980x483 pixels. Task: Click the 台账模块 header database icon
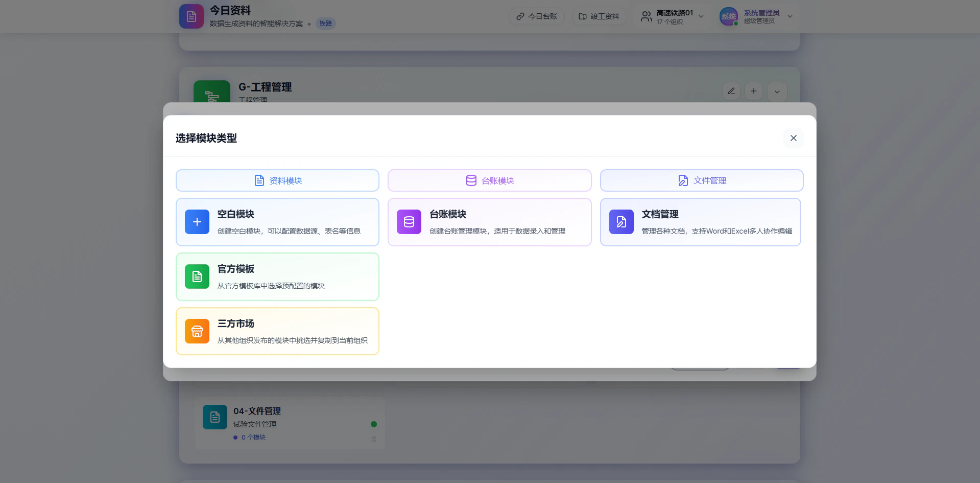click(x=471, y=180)
